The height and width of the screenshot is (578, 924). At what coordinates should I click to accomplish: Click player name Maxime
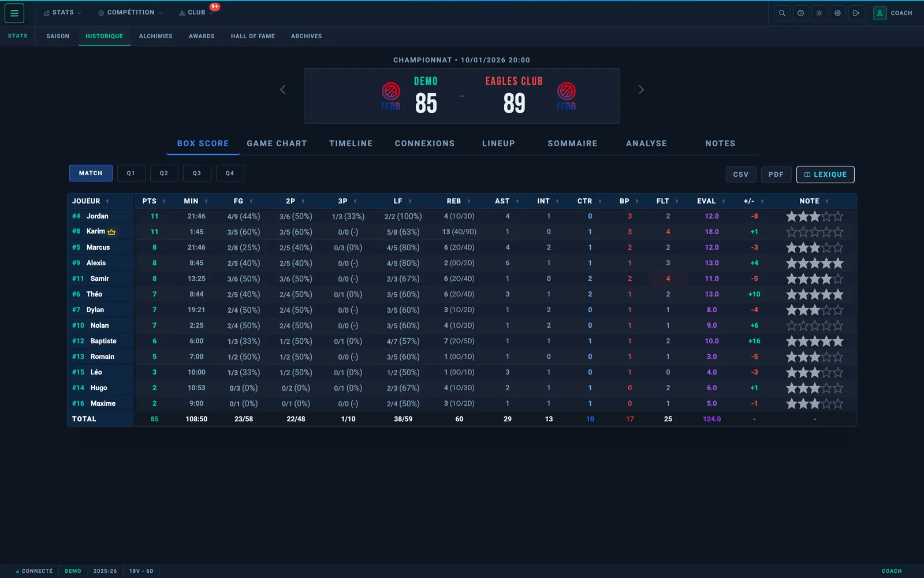coord(103,403)
